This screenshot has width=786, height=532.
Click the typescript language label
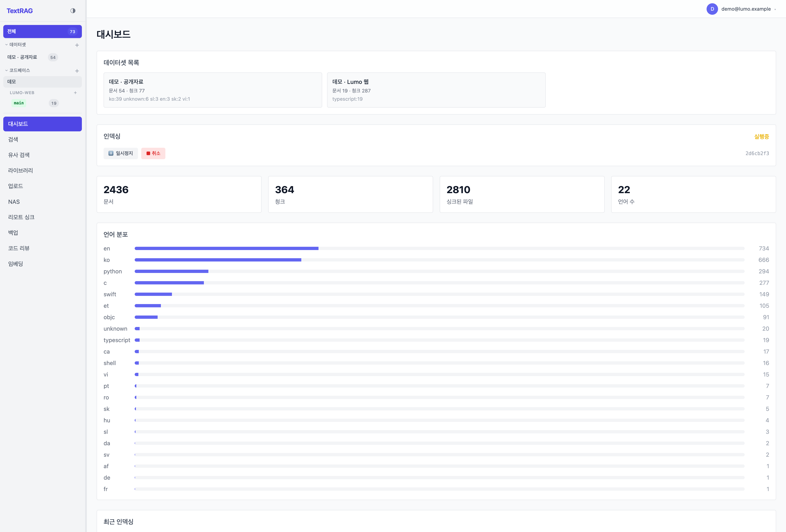pyautogui.click(x=117, y=340)
